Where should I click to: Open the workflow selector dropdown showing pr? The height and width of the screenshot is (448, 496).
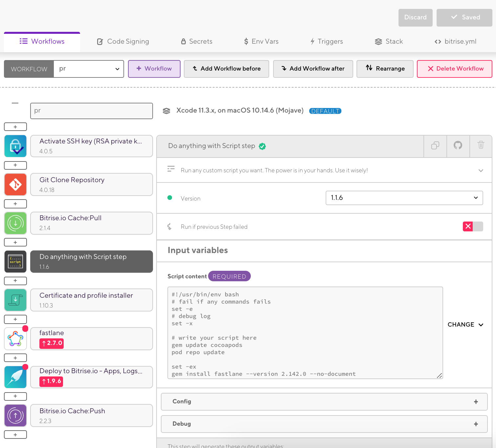89,69
